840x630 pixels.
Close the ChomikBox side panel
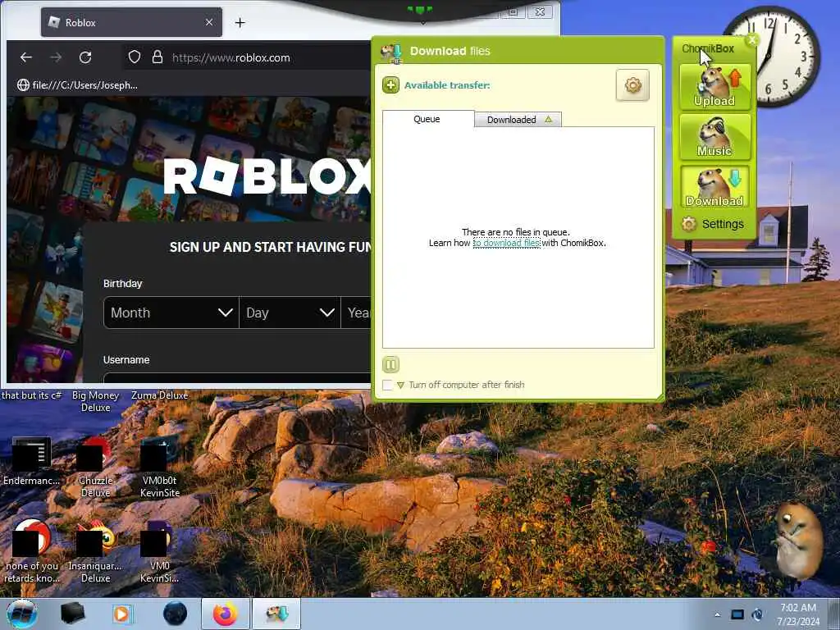pyautogui.click(x=752, y=40)
